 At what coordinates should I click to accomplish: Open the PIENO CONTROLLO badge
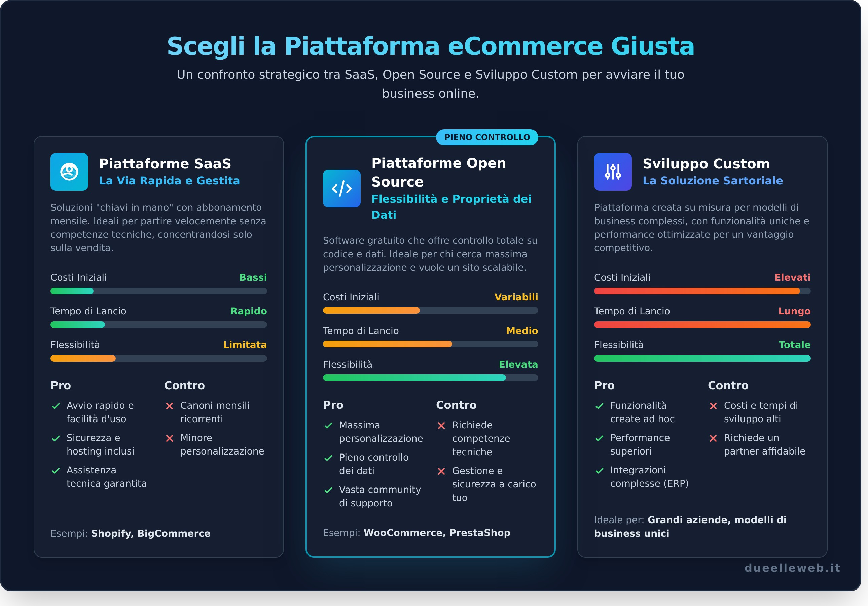click(x=487, y=137)
